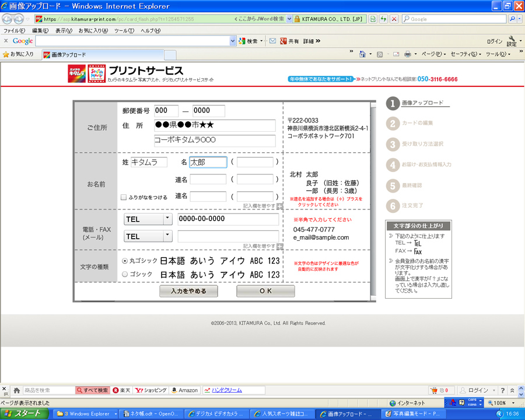Click the IE print icon
Viewport: 525px width, 420px height.
coord(408,54)
